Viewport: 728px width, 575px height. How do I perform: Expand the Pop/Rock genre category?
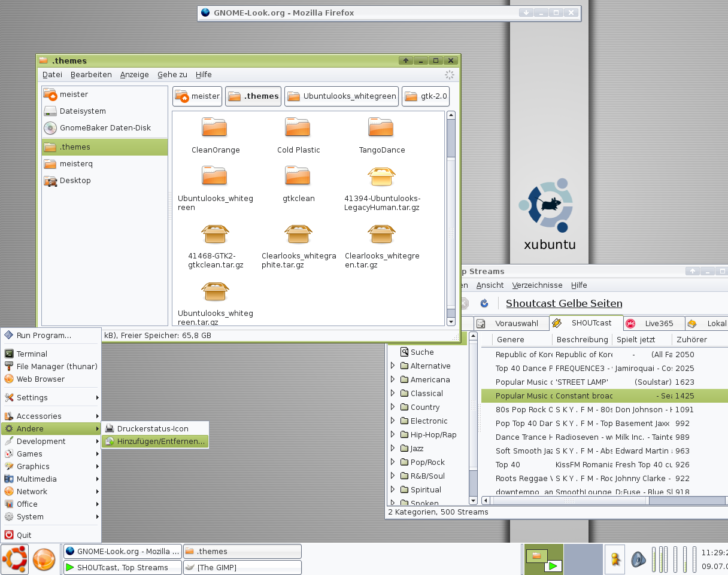point(393,462)
